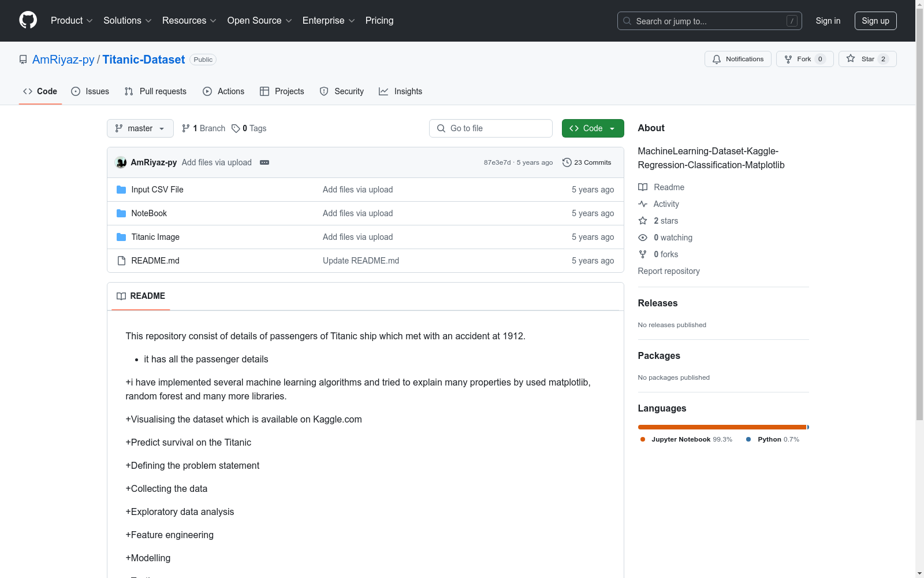Go to the Security tab
This screenshot has height=578, width=924.
[x=342, y=91]
